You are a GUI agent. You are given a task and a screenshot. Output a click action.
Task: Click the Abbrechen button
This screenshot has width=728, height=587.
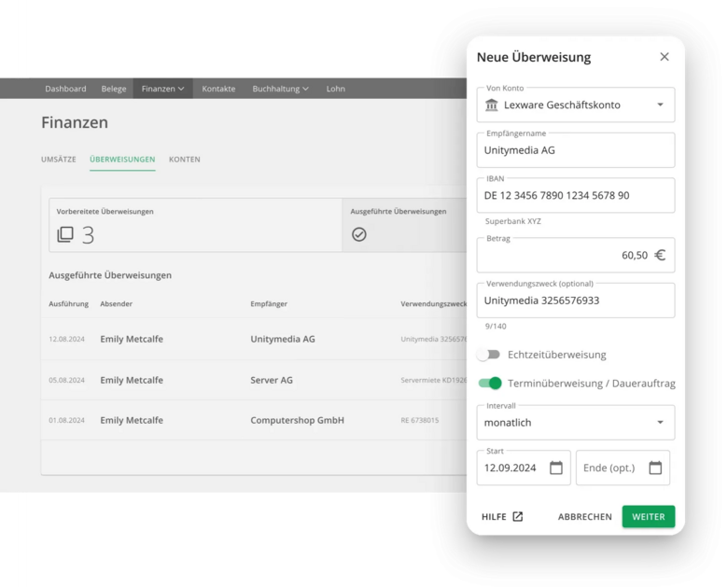[584, 517]
